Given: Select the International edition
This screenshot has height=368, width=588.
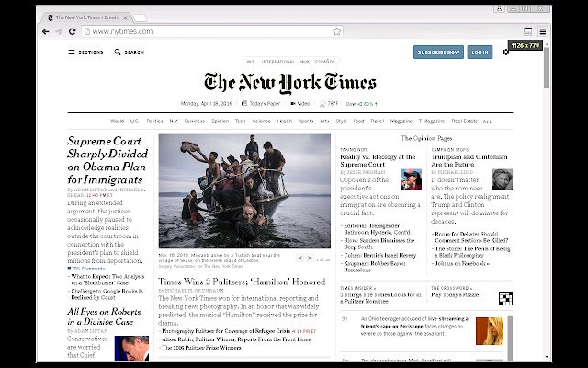Looking at the screenshot, I should (277, 62).
